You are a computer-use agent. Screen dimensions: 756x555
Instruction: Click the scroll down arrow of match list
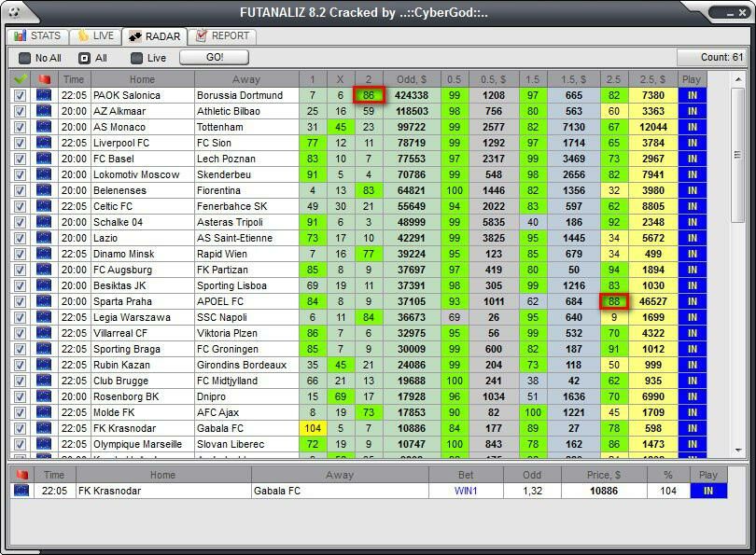point(738,451)
